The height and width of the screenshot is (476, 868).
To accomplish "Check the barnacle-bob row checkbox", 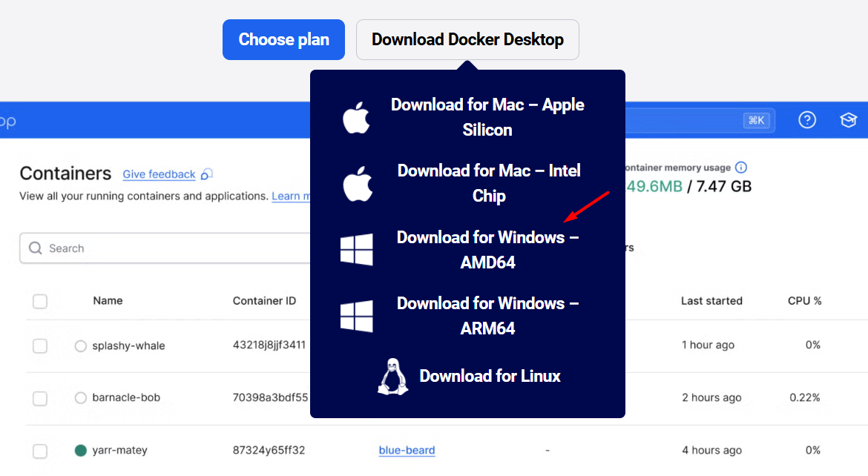I will tap(40, 398).
